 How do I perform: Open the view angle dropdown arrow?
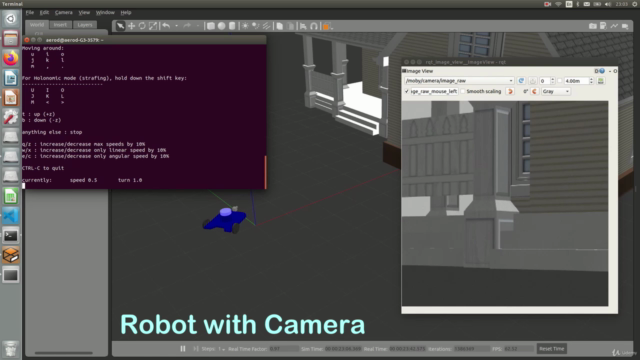click(x=332, y=28)
